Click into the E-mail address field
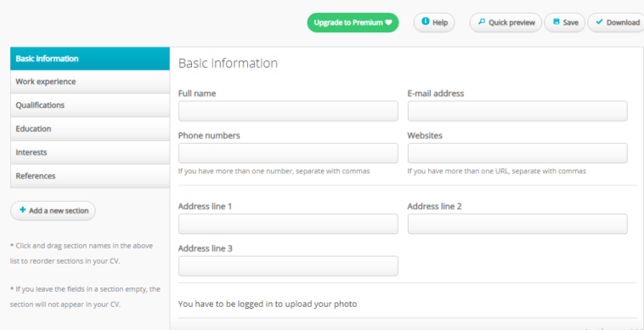The width and height of the screenshot is (644, 330). (x=517, y=111)
